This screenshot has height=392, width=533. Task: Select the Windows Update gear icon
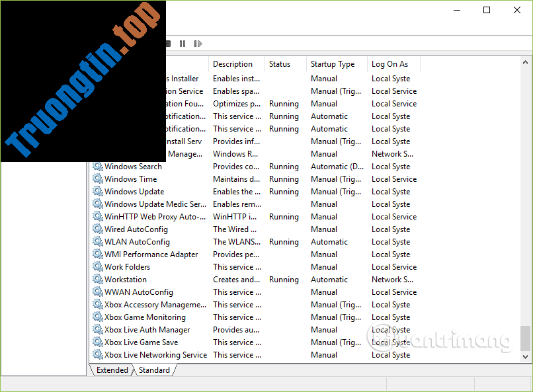pos(98,192)
